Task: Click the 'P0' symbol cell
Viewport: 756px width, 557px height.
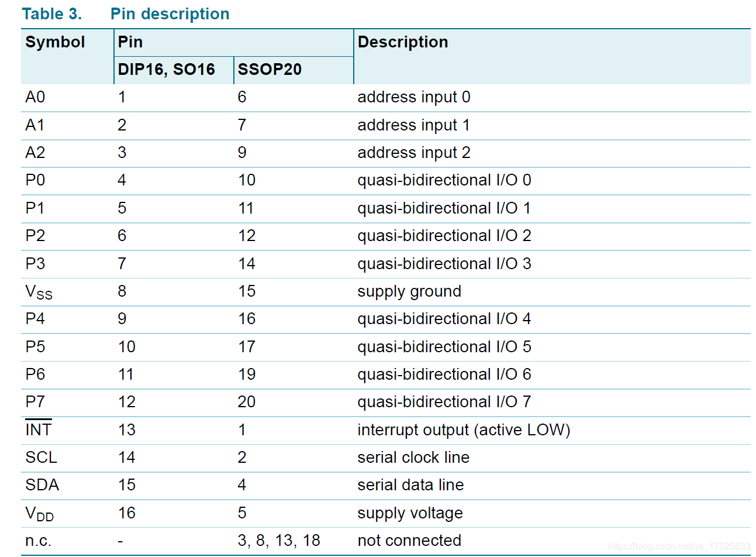Action: click(35, 180)
